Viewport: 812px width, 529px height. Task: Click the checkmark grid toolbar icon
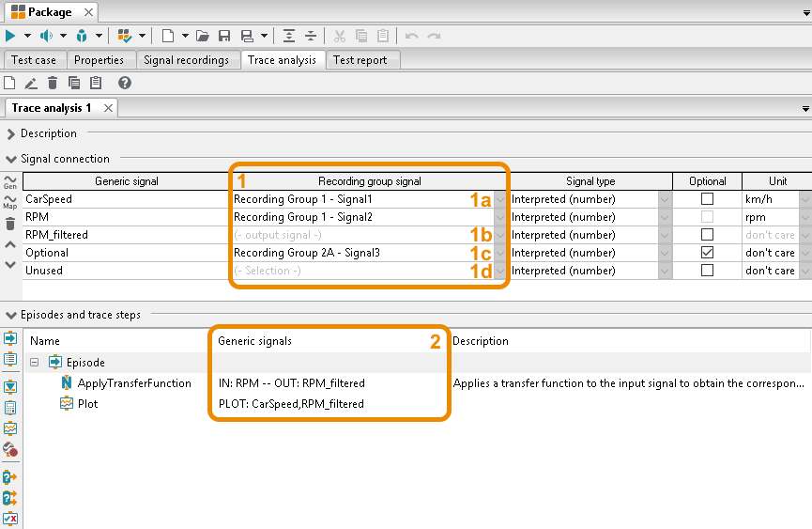[124, 36]
